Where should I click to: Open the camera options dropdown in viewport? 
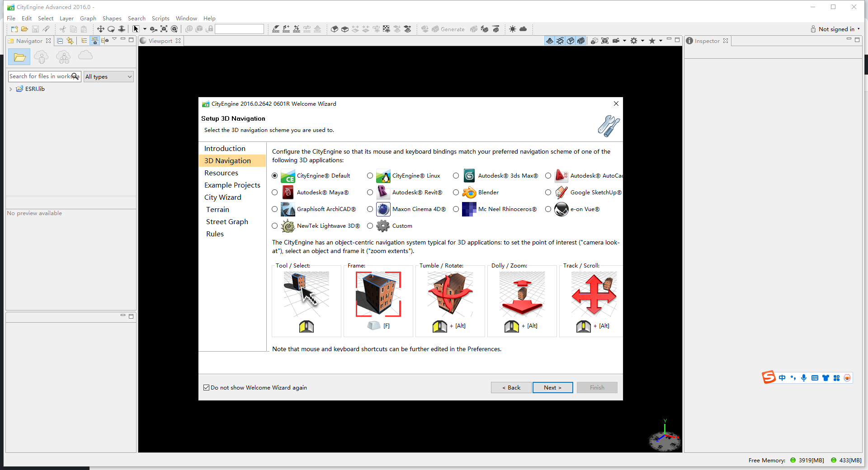tap(624, 41)
